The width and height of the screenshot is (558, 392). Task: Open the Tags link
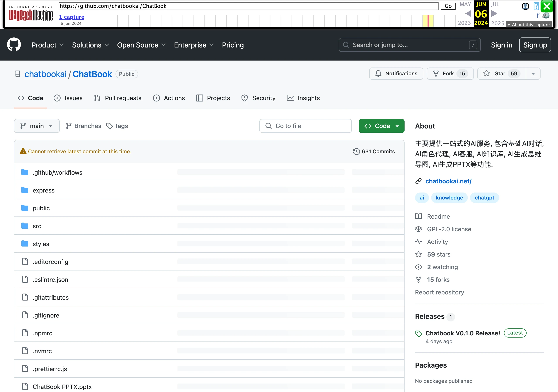[x=117, y=126]
